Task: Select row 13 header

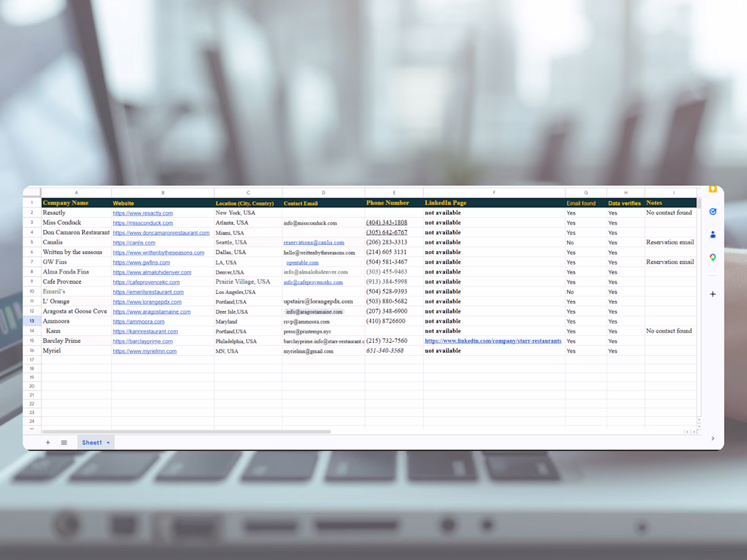Action: coord(32,321)
